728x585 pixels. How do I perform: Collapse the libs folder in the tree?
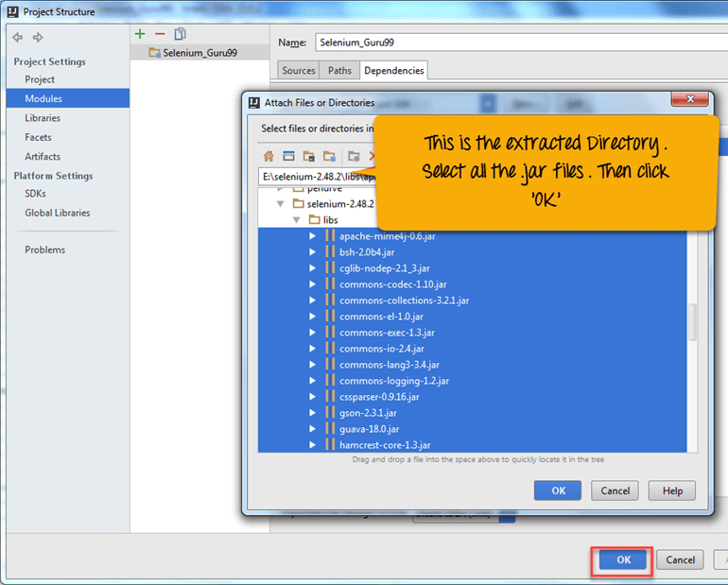click(297, 220)
